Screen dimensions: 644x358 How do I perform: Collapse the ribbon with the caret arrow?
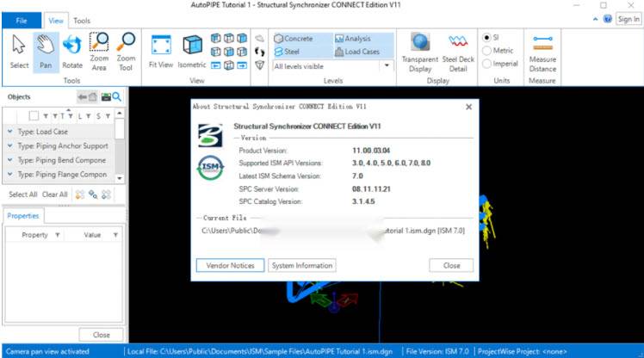(595, 19)
